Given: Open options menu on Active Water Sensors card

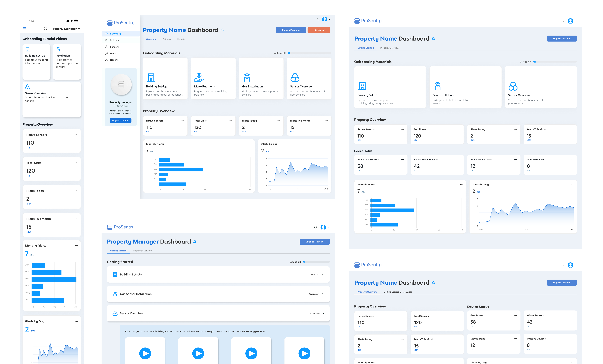Looking at the screenshot, I should pos(459,160).
